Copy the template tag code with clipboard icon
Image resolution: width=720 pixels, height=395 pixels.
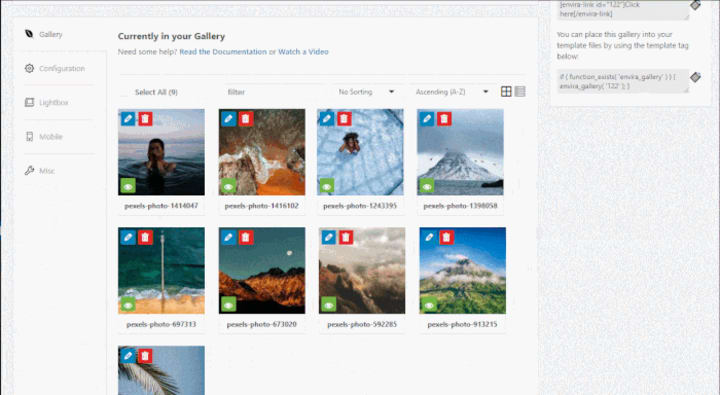coord(695,77)
